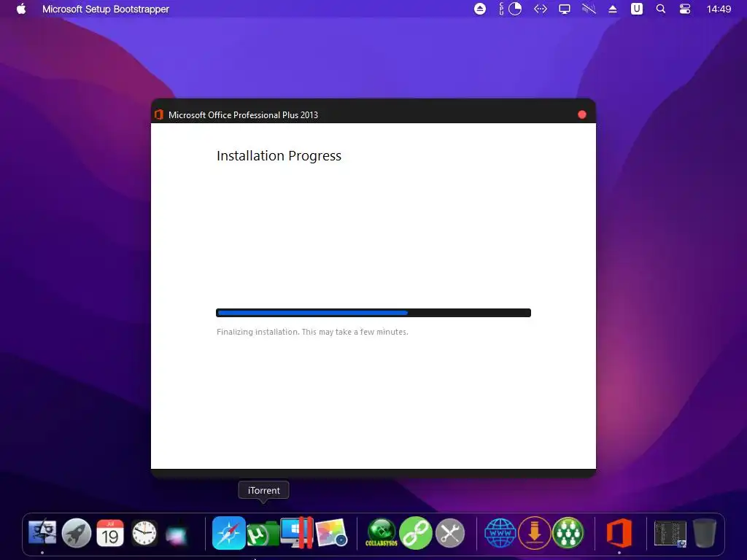
Task: Close the Office 2013 installer window
Action: pos(581,114)
